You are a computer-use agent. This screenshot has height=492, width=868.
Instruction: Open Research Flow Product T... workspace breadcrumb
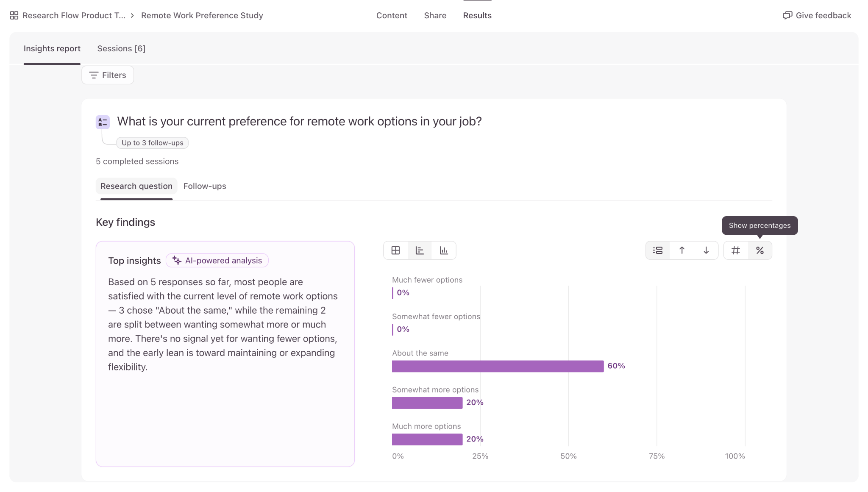coord(74,15)
